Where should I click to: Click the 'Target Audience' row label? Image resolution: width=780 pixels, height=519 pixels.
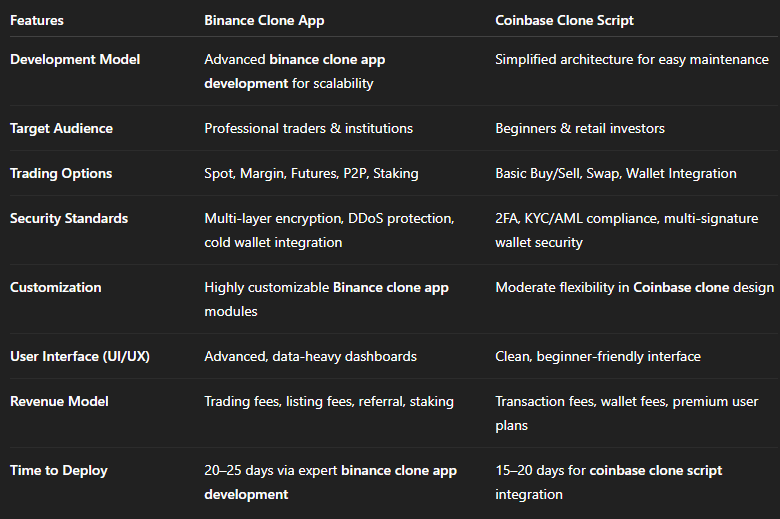point(61,128)
